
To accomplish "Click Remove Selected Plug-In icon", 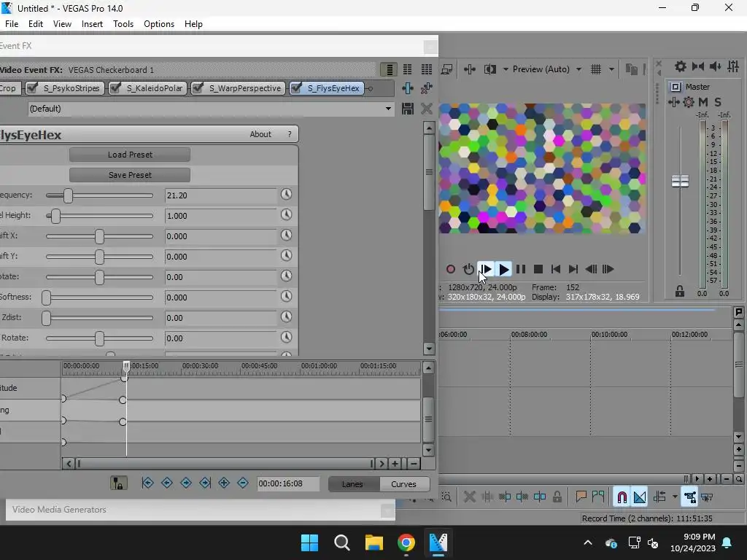I will tap(426, 88).
